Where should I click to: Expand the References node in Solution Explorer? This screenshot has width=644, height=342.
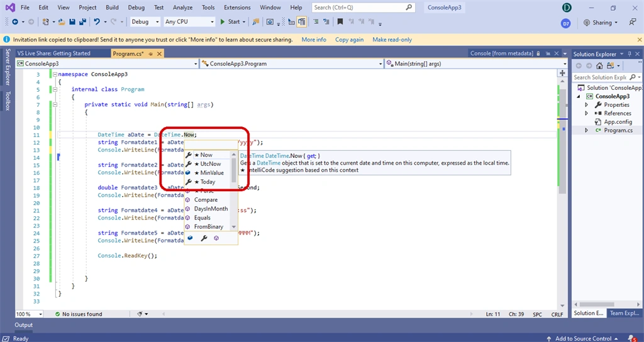587,113
